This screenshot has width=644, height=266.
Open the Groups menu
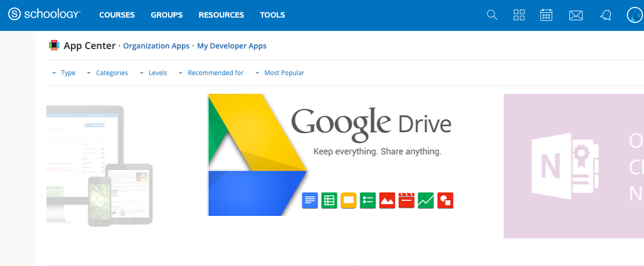tap(166, 15)
